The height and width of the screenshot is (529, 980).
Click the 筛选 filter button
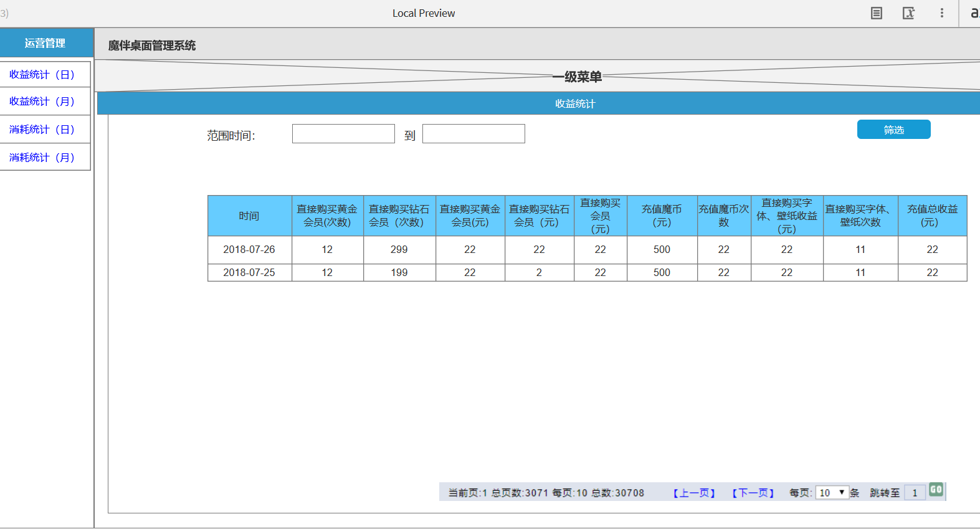click(x=893, y=130)
